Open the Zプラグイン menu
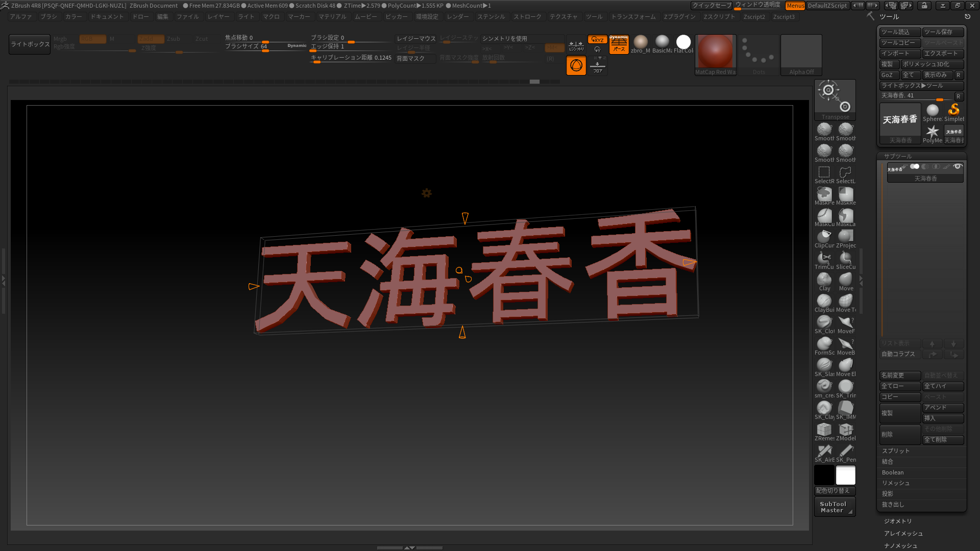 click(x=679, y=17)
